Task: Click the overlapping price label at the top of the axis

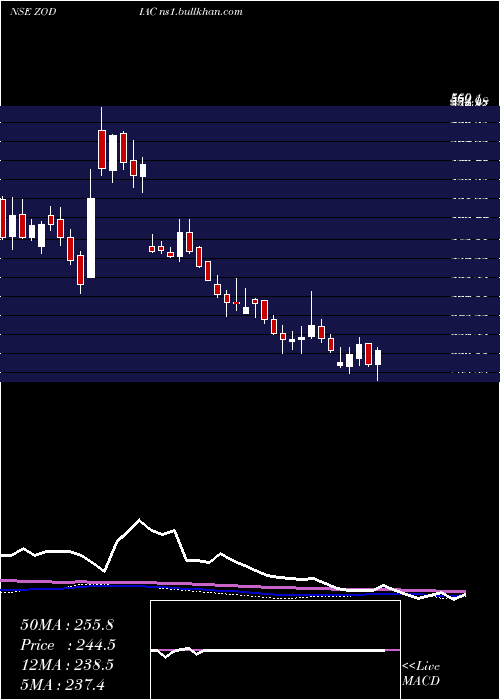Action: pos(469,100)
